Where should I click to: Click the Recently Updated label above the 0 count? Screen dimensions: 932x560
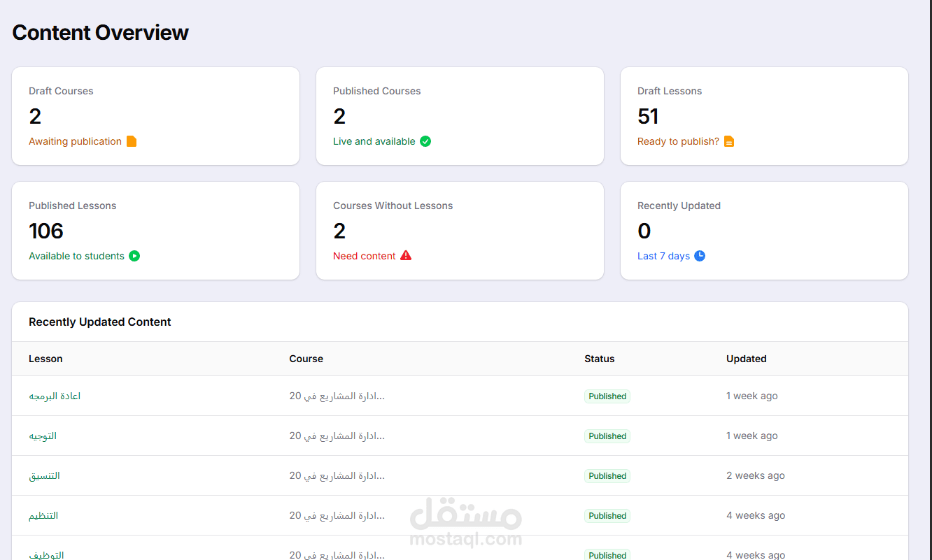pos(679,206)
